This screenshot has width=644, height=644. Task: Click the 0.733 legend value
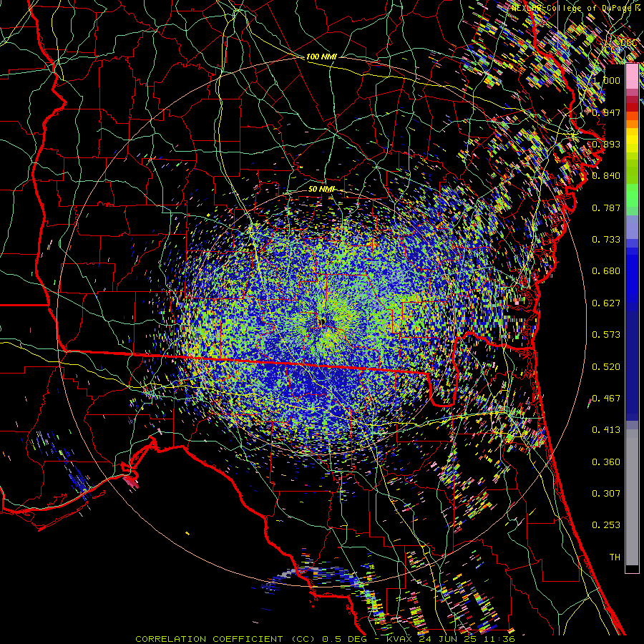(x=606, y=240)
